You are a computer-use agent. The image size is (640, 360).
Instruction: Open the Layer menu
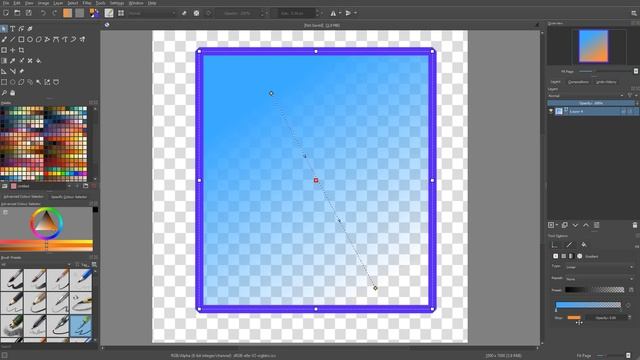58,3
